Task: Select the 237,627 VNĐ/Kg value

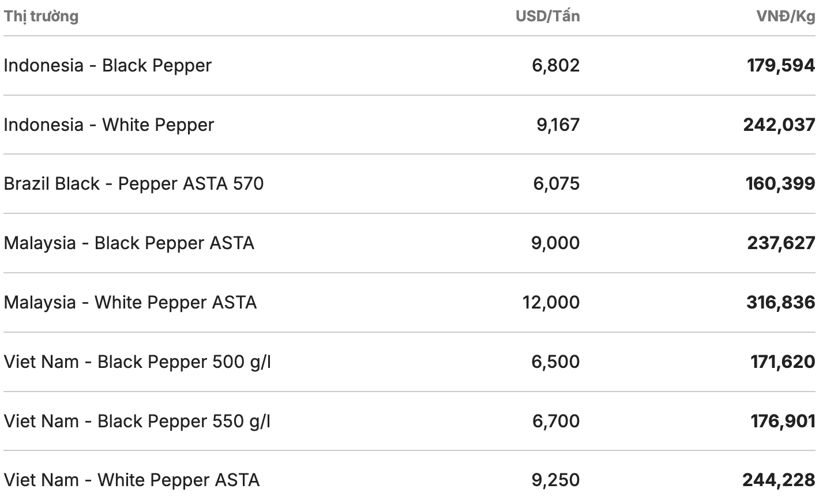Action: (781, 243)
